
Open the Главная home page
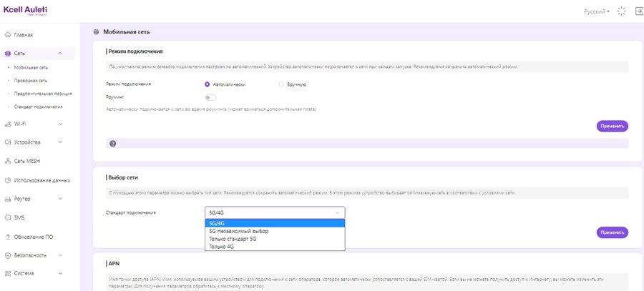[24, 34]
